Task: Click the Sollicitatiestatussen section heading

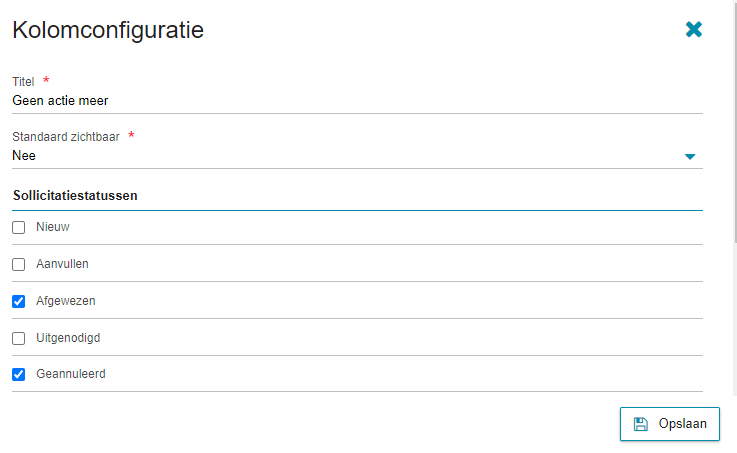Action: [75, 195]
